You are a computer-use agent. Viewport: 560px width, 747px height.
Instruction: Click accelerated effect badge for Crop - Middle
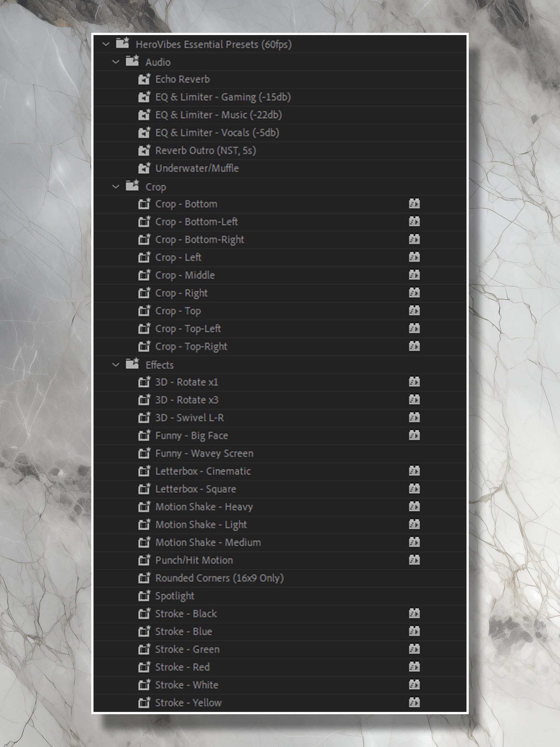(x=414, y=275)
